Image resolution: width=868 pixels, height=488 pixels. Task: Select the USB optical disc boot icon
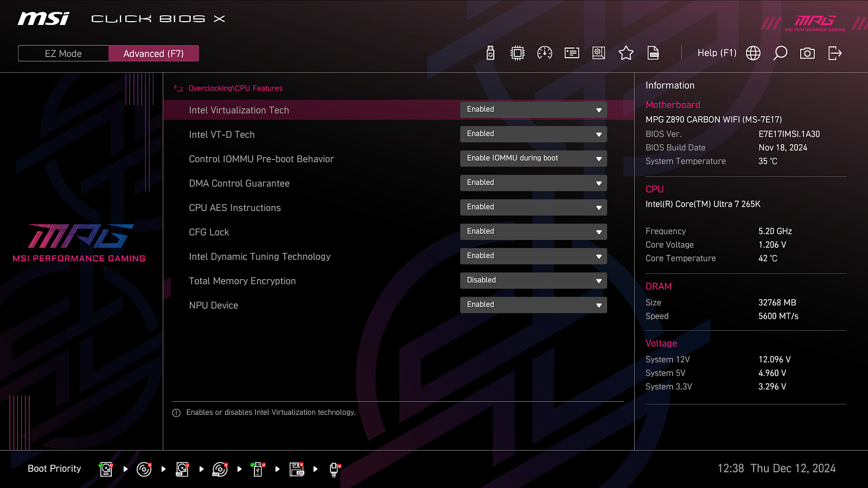pos(220,469)
